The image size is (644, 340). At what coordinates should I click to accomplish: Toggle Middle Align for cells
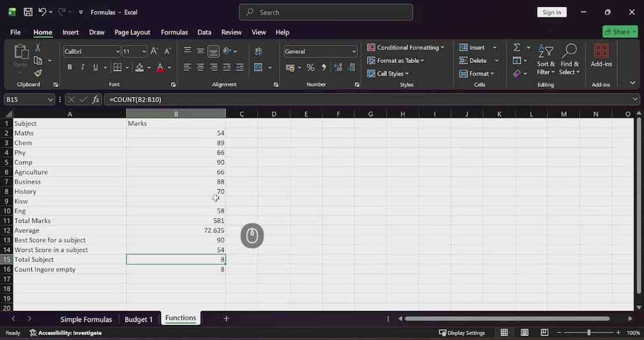pyautogui.click(x=200, y=51)
